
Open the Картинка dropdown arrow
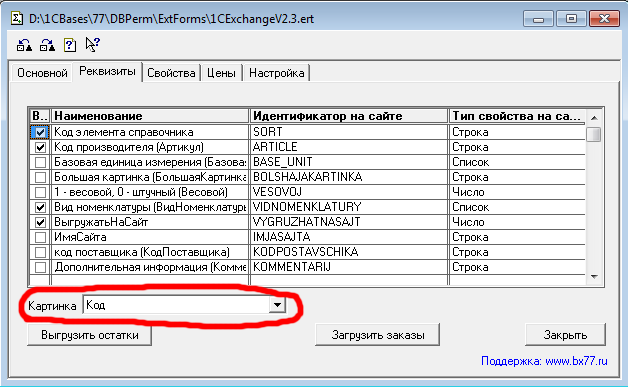point(277,305)
